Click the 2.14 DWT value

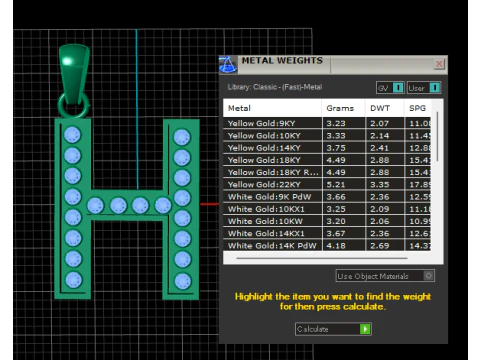[380, 136]
